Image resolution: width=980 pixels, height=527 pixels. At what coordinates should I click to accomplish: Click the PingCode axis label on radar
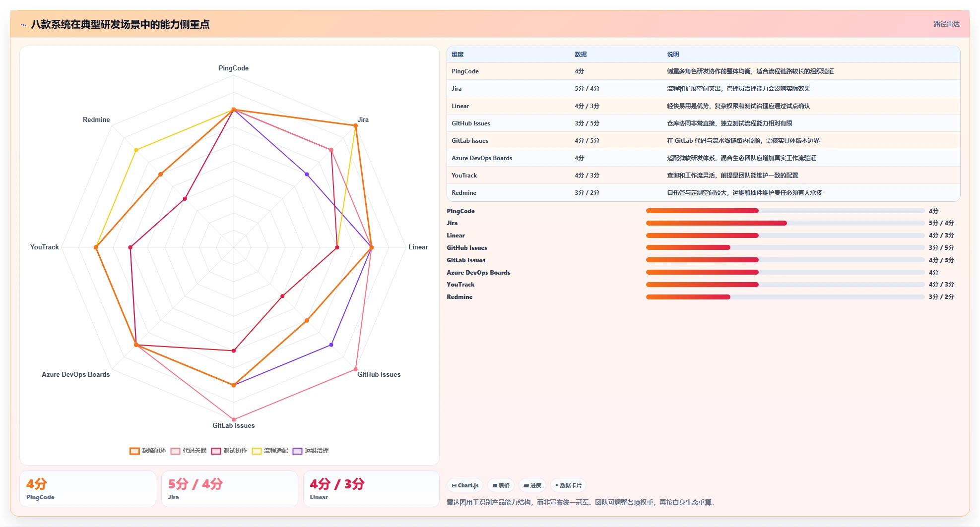pos(234,68)
